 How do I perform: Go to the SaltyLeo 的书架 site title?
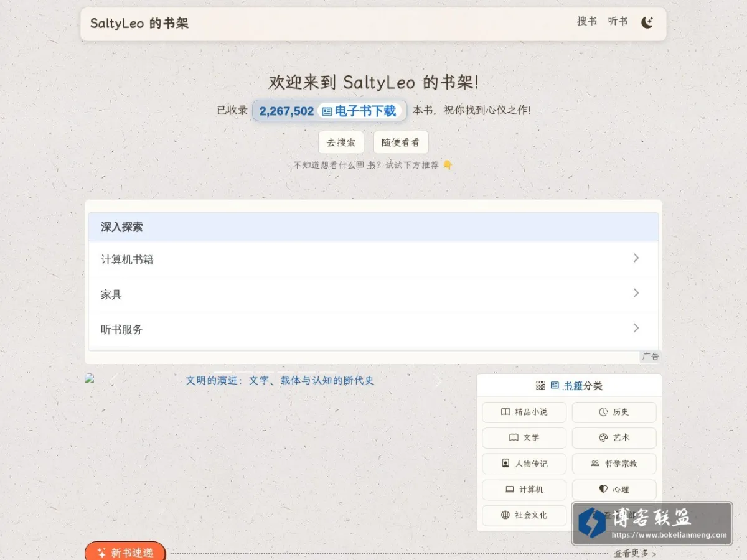pyautogui.click(x=139, y=24)
